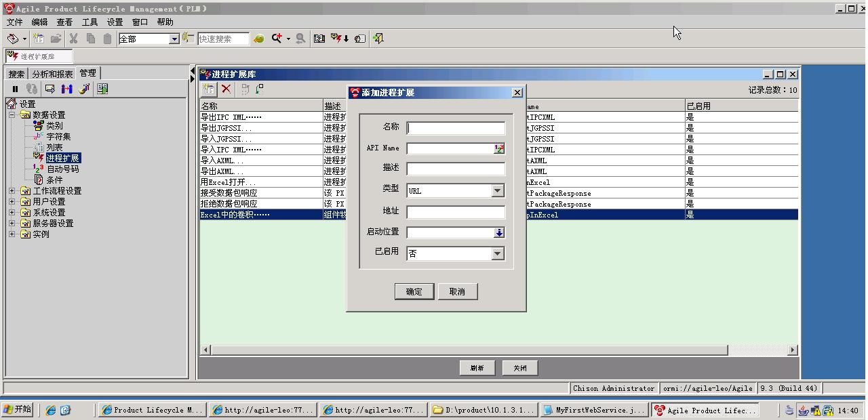Image resolution: width=868 pixels, height=420 pixels.
Task: Open the 类型 URL dropdown
Action: tap(498, 191)
